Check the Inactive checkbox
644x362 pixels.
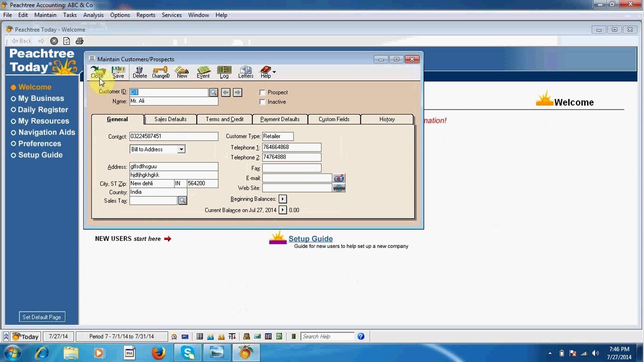click(262, 102)
